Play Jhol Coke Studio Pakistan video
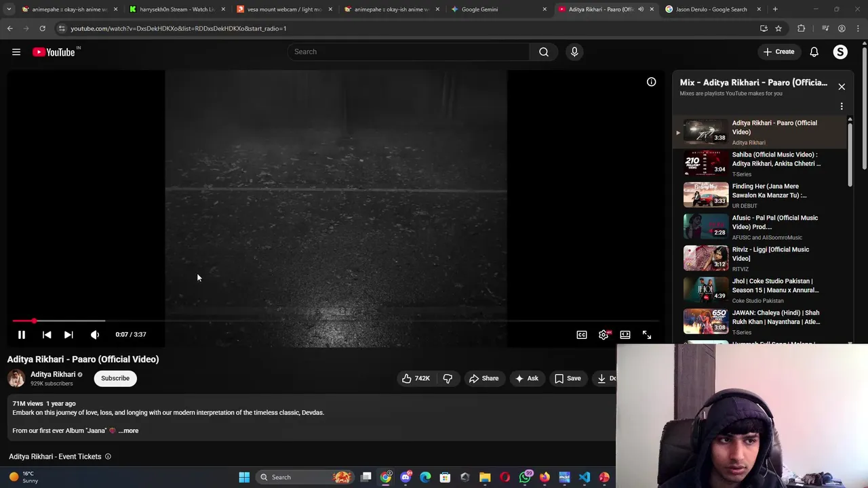Screen dimensions: 868x488 pos(759,290)
